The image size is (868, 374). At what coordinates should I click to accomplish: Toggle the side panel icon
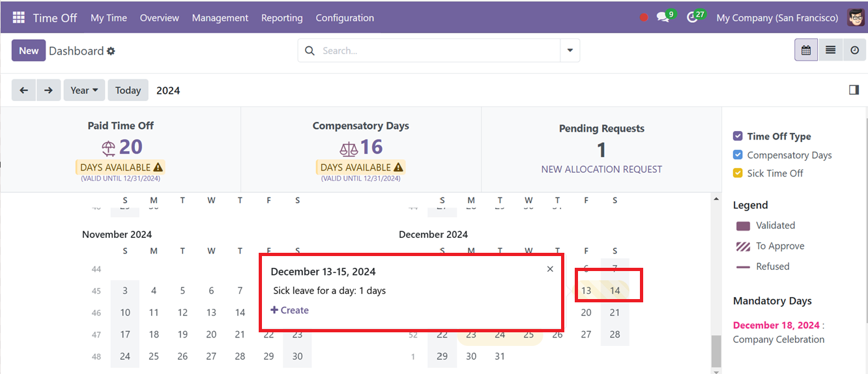tap(854, 90)
